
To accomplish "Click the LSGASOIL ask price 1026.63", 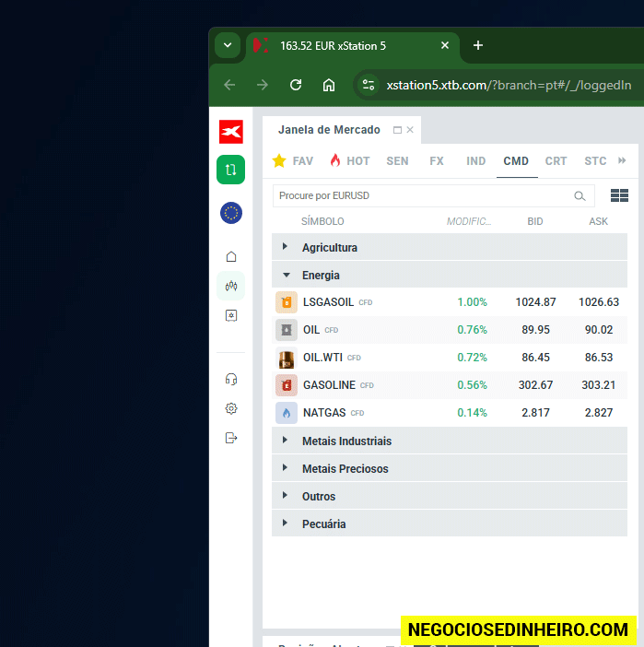I will pyautogui.click(x=599, y=302).
